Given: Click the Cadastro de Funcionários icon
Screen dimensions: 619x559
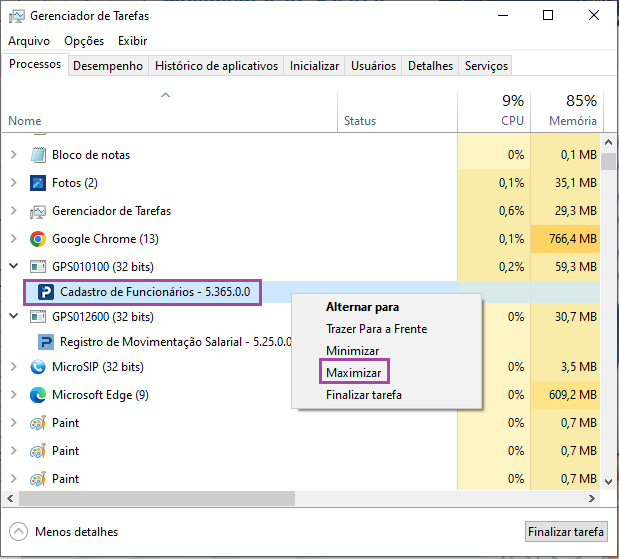Looking at the screenshot, I should coord(46,292).
